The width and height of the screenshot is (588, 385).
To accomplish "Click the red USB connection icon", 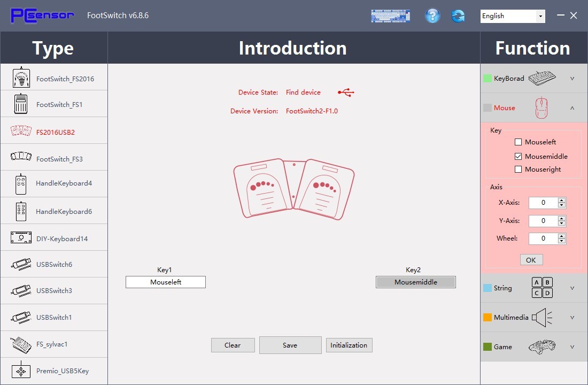I will click(346, 93).
